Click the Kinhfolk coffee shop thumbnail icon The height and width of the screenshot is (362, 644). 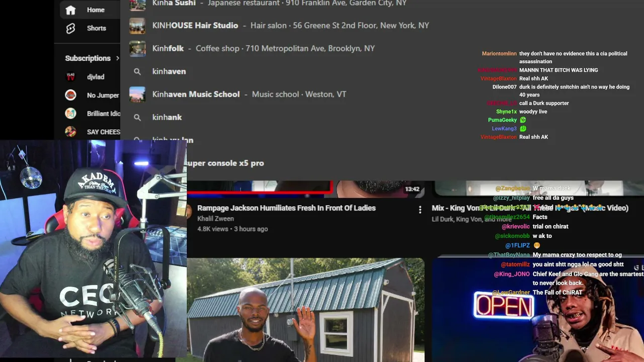(137, 48)
